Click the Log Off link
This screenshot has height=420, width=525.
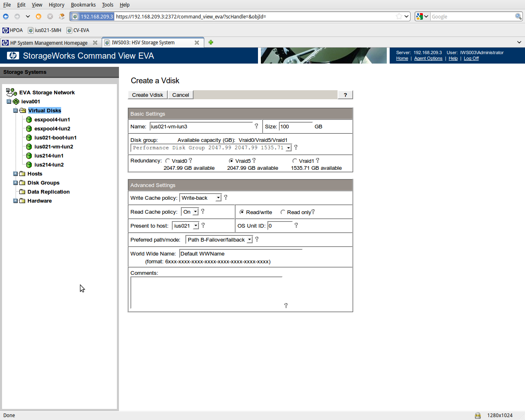tap(471, 58)
